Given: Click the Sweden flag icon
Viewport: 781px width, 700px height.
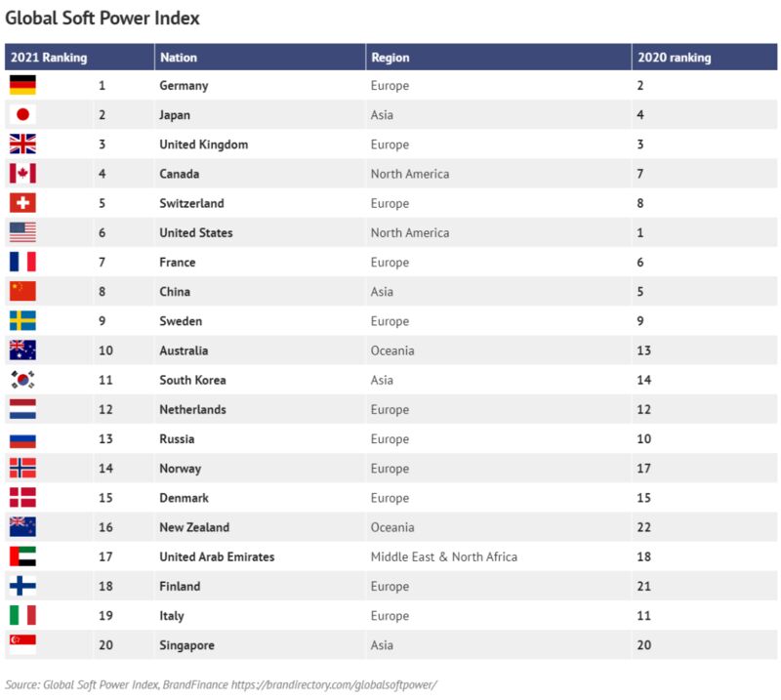Looking at the screenshot, I should [x=22, y=321].
